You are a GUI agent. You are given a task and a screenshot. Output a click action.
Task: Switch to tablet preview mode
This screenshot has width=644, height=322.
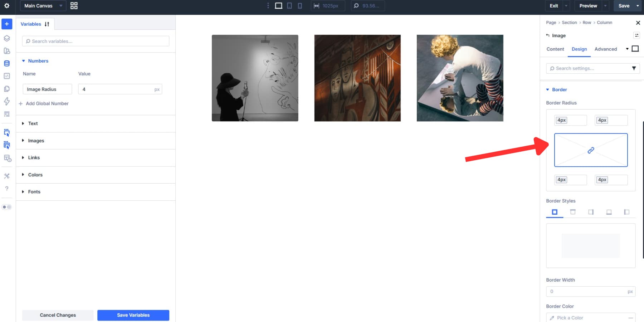(x=289, y=6)
